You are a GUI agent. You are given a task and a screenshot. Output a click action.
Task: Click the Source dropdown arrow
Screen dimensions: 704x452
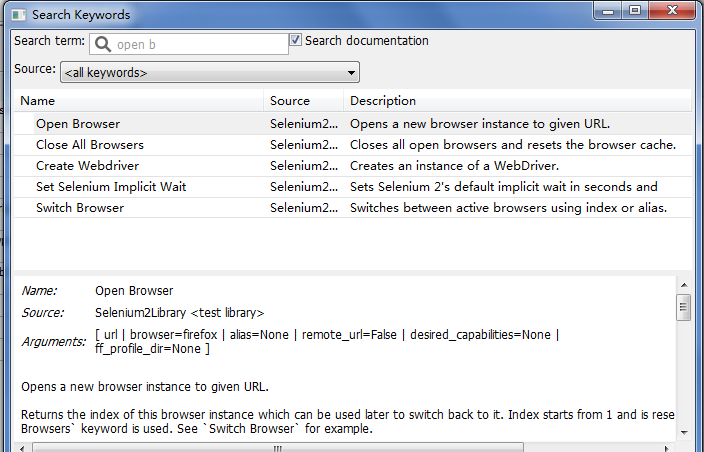pyautogui.click(x=351, y=73)
